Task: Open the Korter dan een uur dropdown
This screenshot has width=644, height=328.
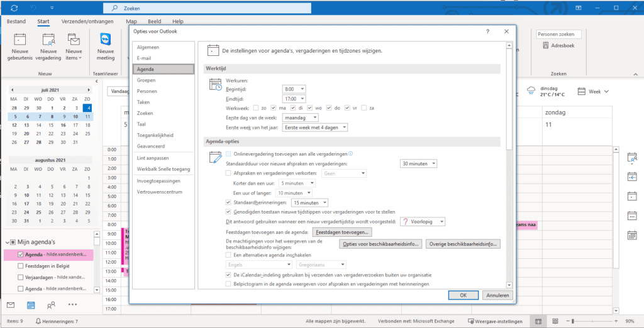Action: tap(297, 183)
